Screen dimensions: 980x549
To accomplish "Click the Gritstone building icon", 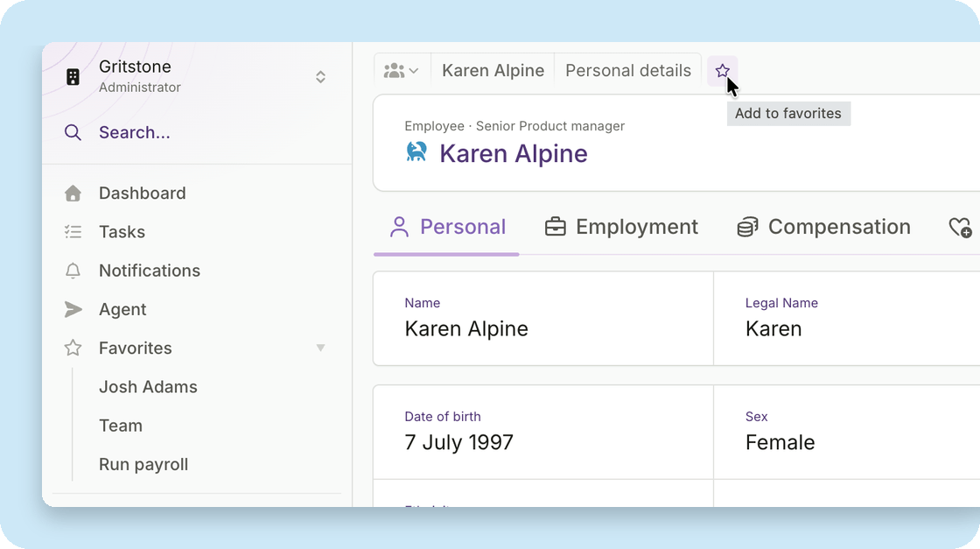I will click(73, 77).
